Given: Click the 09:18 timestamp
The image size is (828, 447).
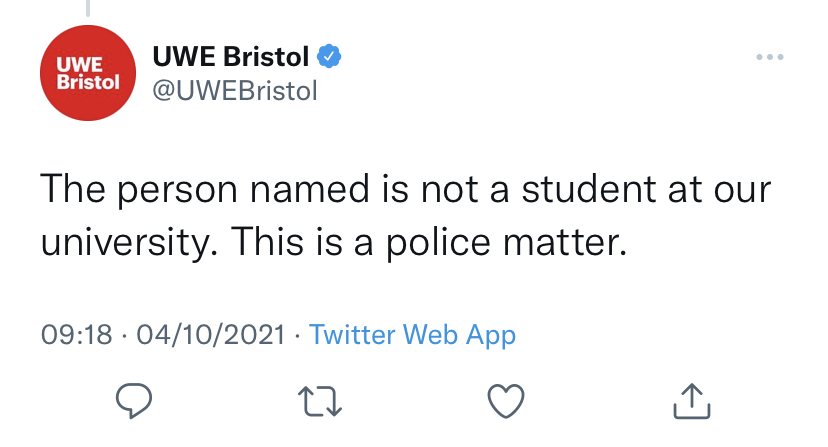Looking at the screenshot, I should pos(77,335).
